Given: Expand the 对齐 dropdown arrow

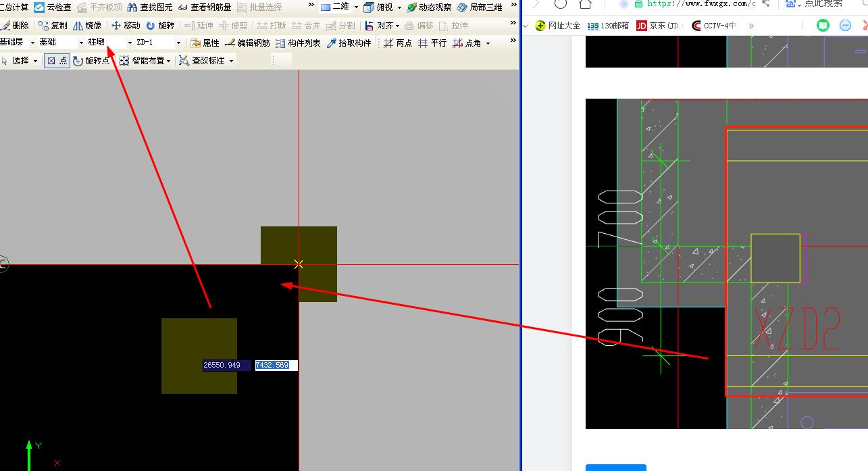Looking at the screenshot, I should point(397,26).
